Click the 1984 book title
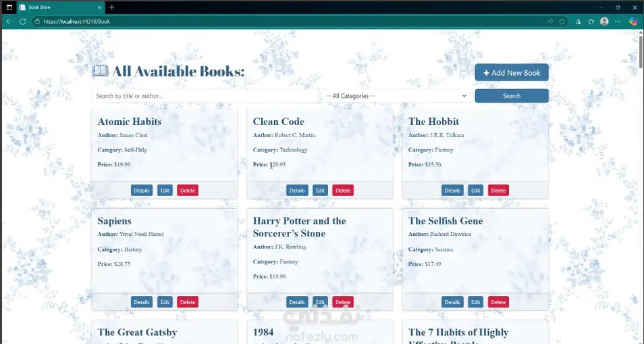 [x=263, y=332]
